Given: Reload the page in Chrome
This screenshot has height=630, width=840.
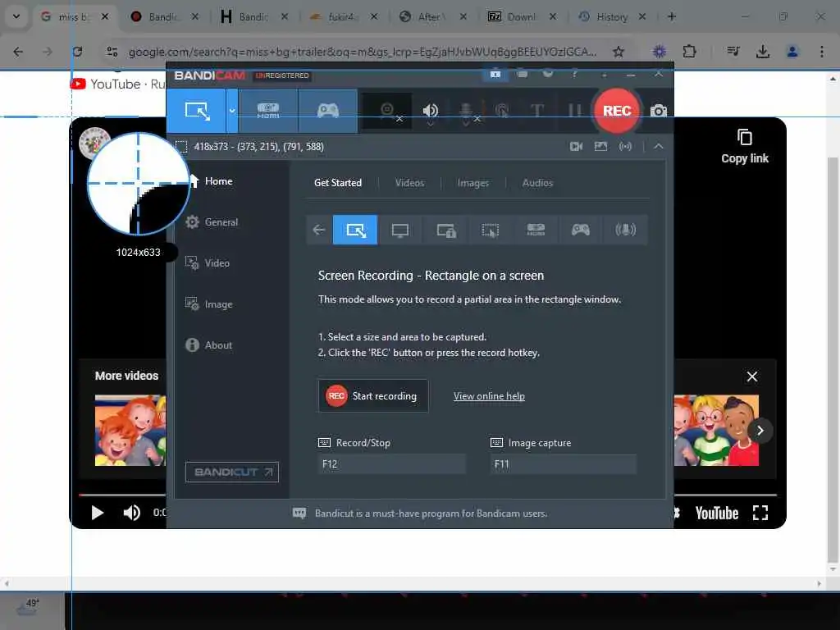Looking at the screenshot, I should [78, 52].
